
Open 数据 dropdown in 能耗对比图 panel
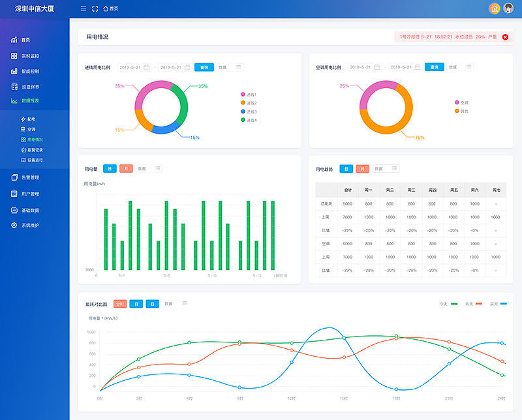[x=176, y=303]
